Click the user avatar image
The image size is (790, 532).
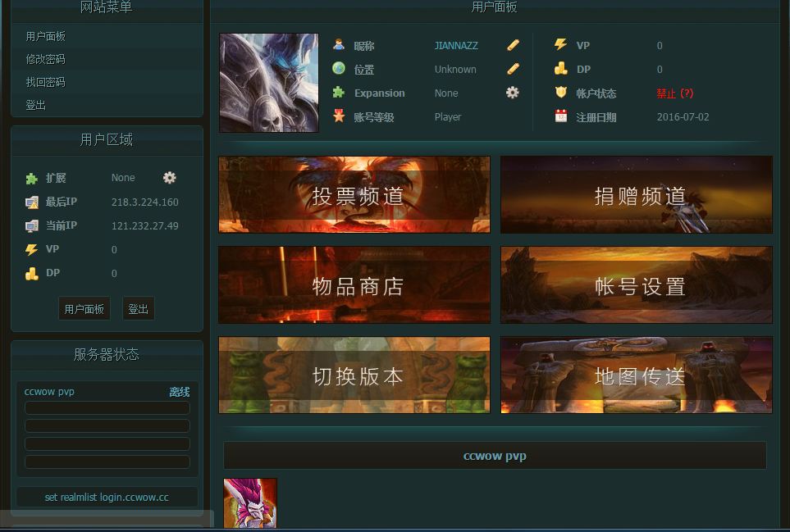pos(268,83)
